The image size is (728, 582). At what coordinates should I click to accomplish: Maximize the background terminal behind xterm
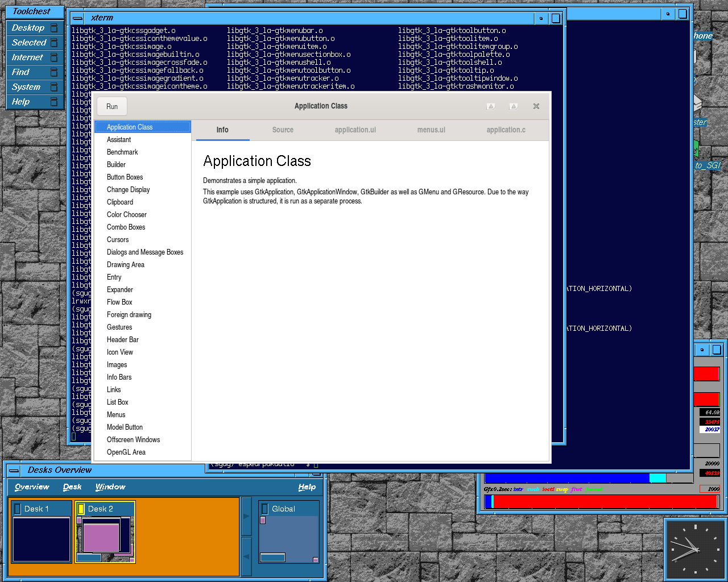(x=682, y=14)
